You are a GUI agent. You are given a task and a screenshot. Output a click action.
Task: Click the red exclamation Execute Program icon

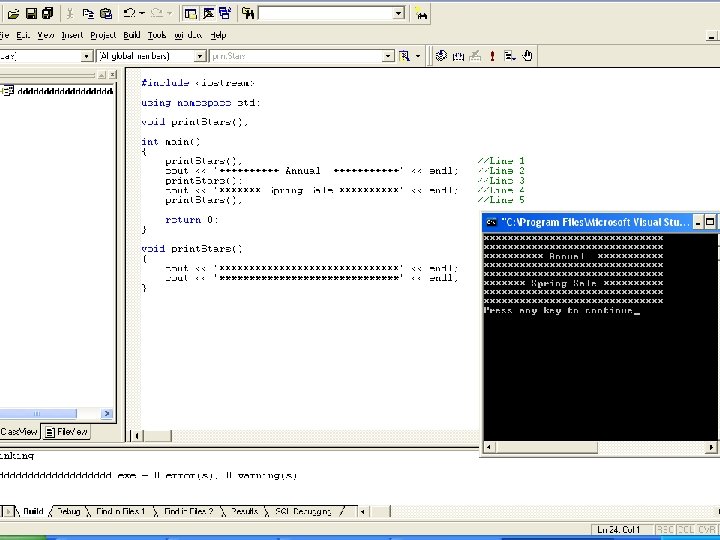coord(492,56)
